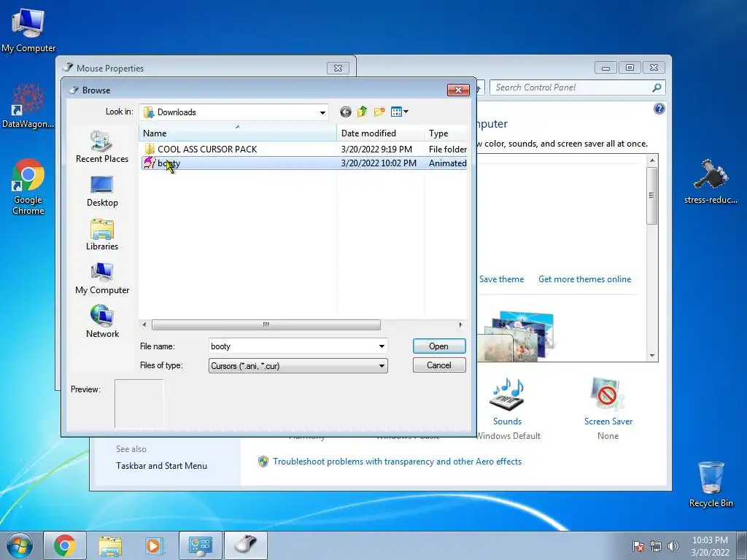
Task: Select Desktop in Browse sidebar
Action: (102, 192)
